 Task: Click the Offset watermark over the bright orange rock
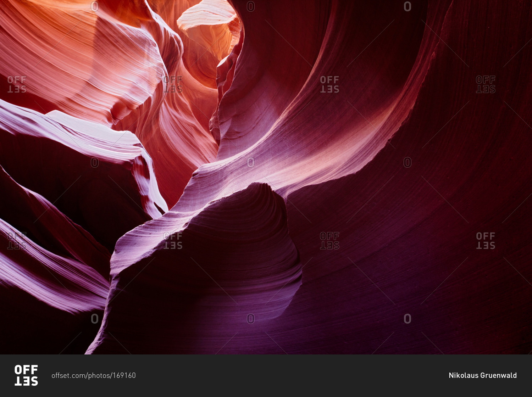pos(173,84)
